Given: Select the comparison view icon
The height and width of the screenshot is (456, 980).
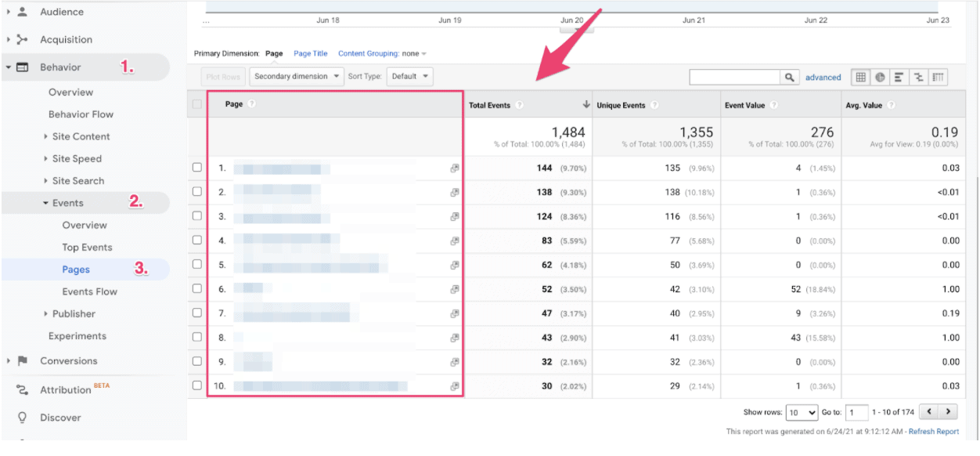Looking at the screenshot, I should tap(918, 77).
